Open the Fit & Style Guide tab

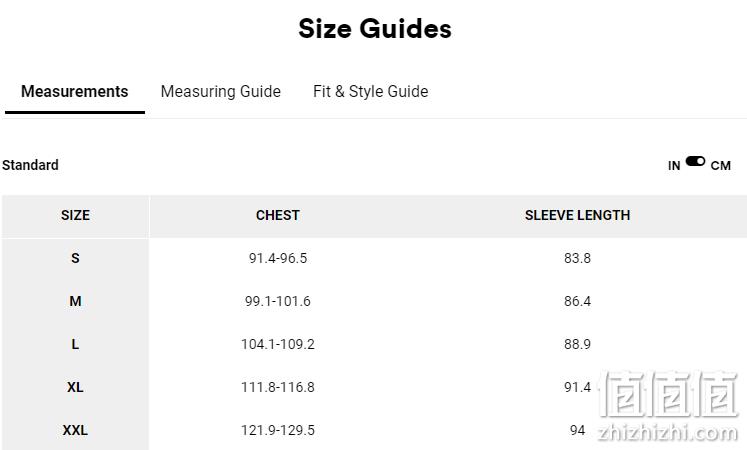click(371, 91)
